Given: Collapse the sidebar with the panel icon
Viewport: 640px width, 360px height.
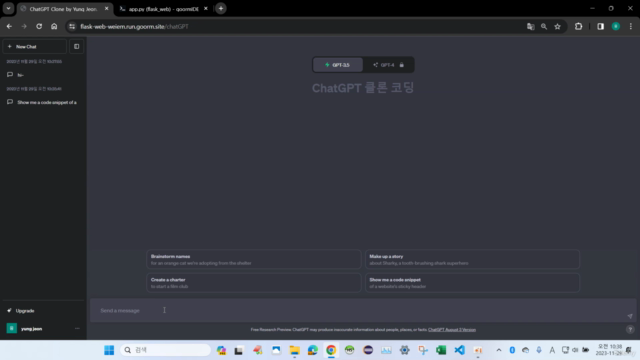Looking at the screenshot, I should click(x=76, y=47).
